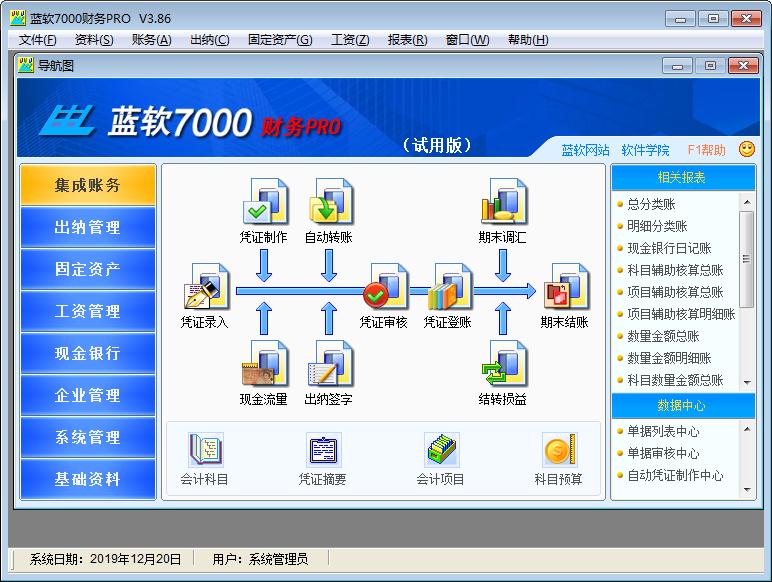Open the 数量金额明细账 report

pyautogui.click(x=669, y=358)
